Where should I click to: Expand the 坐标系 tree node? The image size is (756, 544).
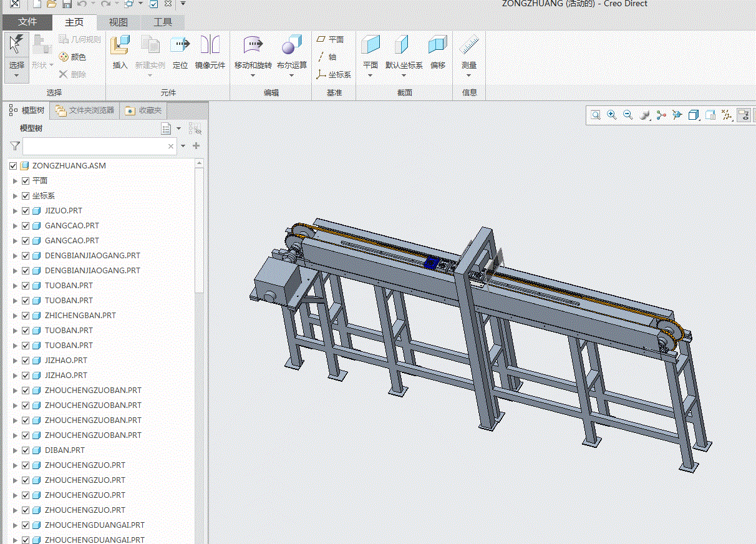16,196
